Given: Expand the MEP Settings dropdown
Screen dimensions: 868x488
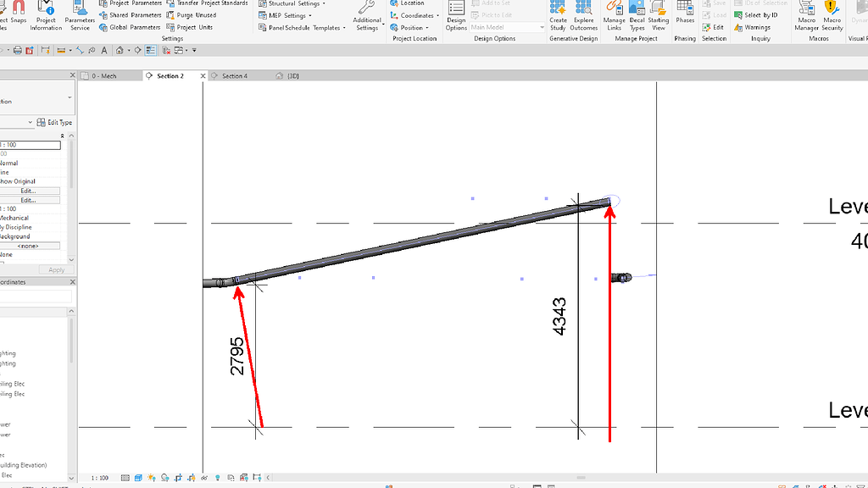Looking at the screenshot, I should (312, 14).
